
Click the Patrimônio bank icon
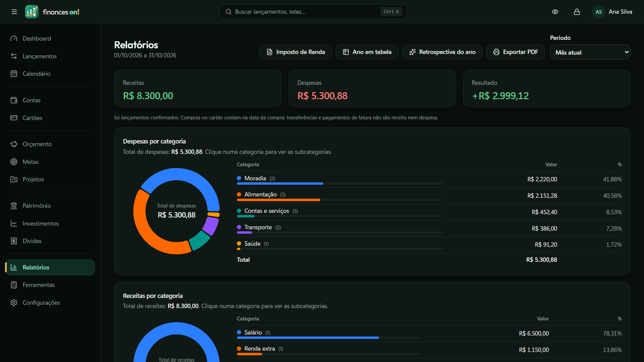[14, 206]
